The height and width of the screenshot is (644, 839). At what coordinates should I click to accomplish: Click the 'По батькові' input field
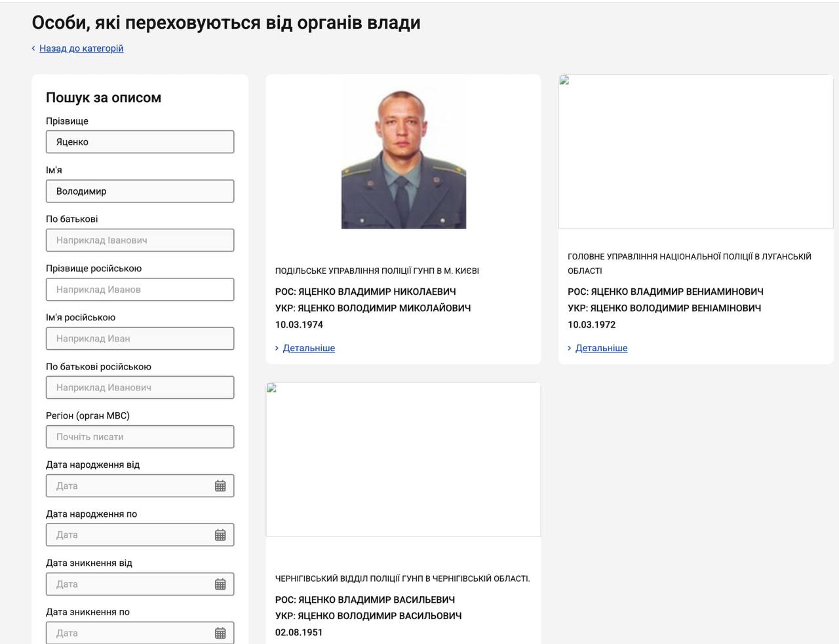coord(140,240)
